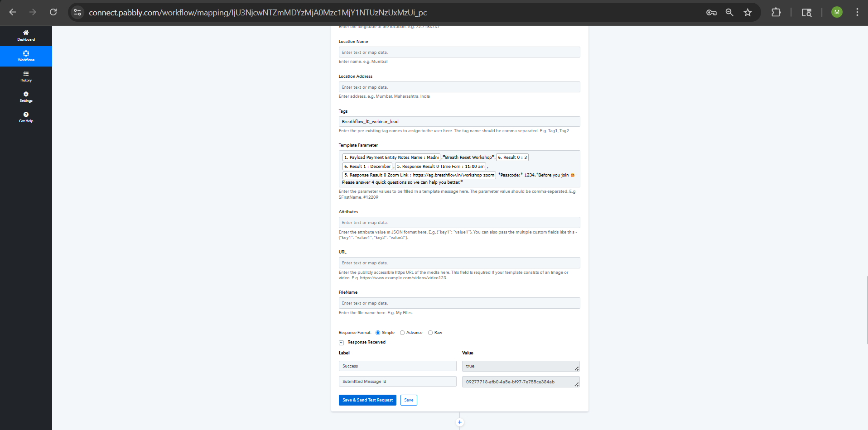Select the Simple response format
The width and height of the screenshot is (868, 430).
coord(378,333)
